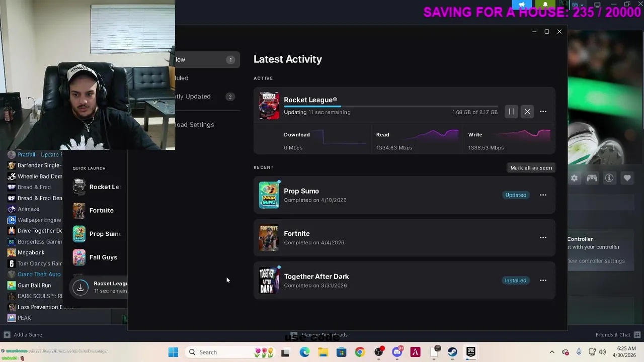
Task: Open Epic Games Launcher from taskbar
Action: coord(471,352)
